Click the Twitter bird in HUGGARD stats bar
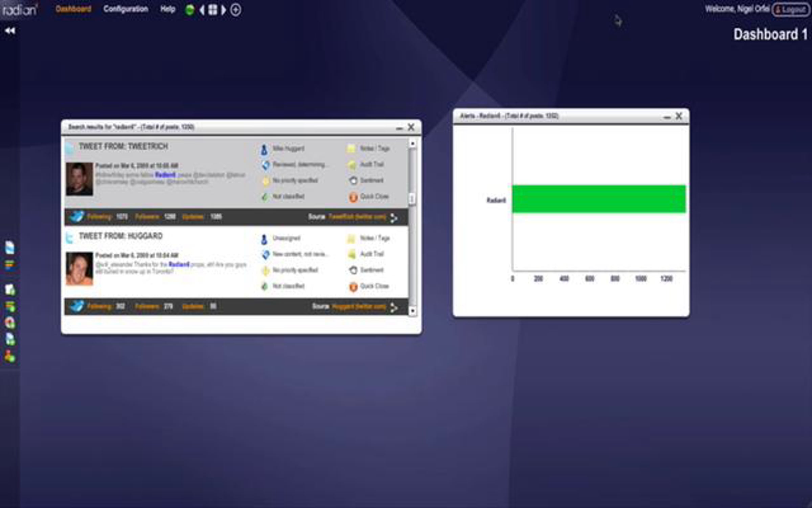Screen dimensions: 812x508 click(77, 306)
